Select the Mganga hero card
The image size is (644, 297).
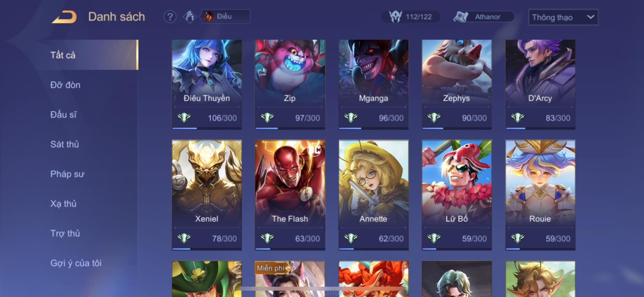point(374,84)
